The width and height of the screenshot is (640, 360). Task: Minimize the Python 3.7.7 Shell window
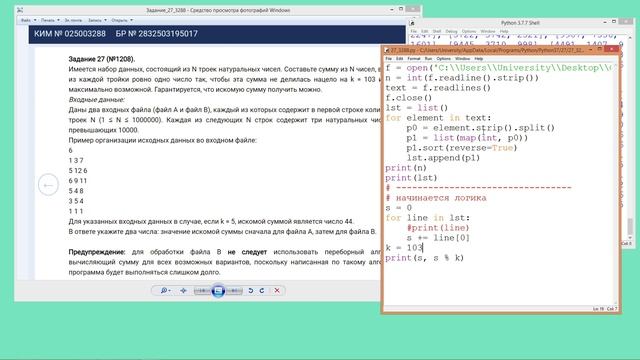pos(604,22)
